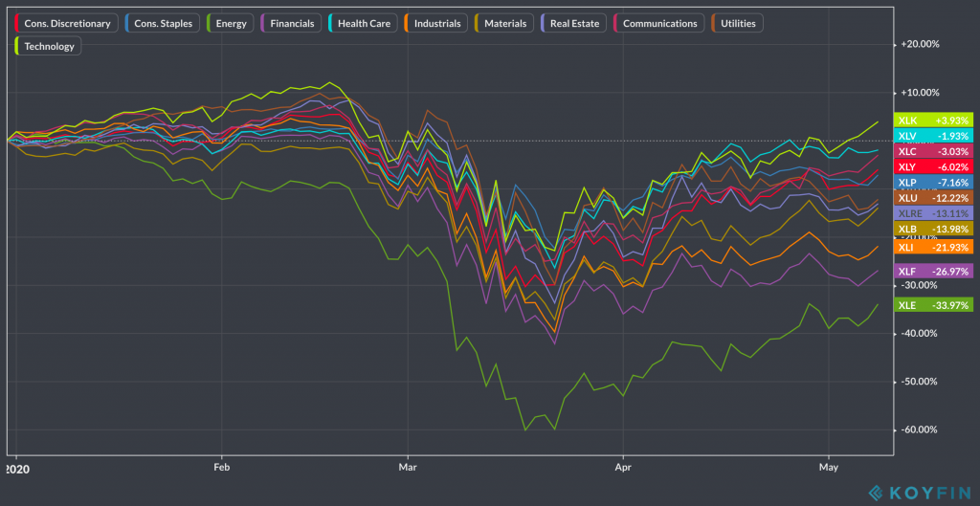Click the Apr marker on time axis
This screenshot has height=506, width=980.
[623, 469]
